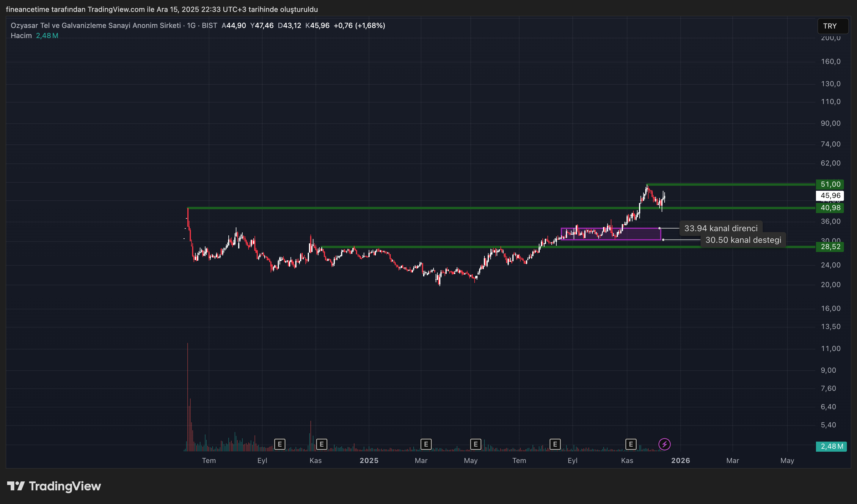Screen dimensions: 857x504
Task: Click the 40,98 green price label
Action: point(829,208)
